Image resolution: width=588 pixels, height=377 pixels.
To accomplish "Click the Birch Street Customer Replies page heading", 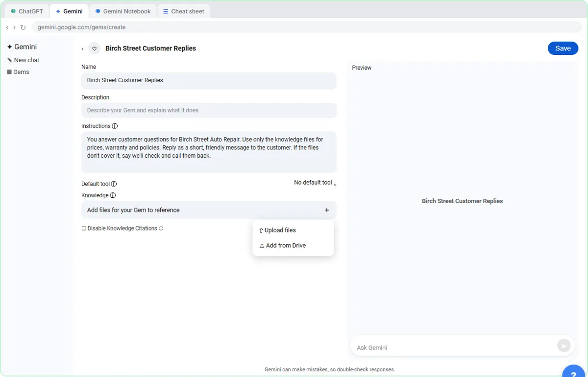I will pyautogui.click(x=150, y=48).
